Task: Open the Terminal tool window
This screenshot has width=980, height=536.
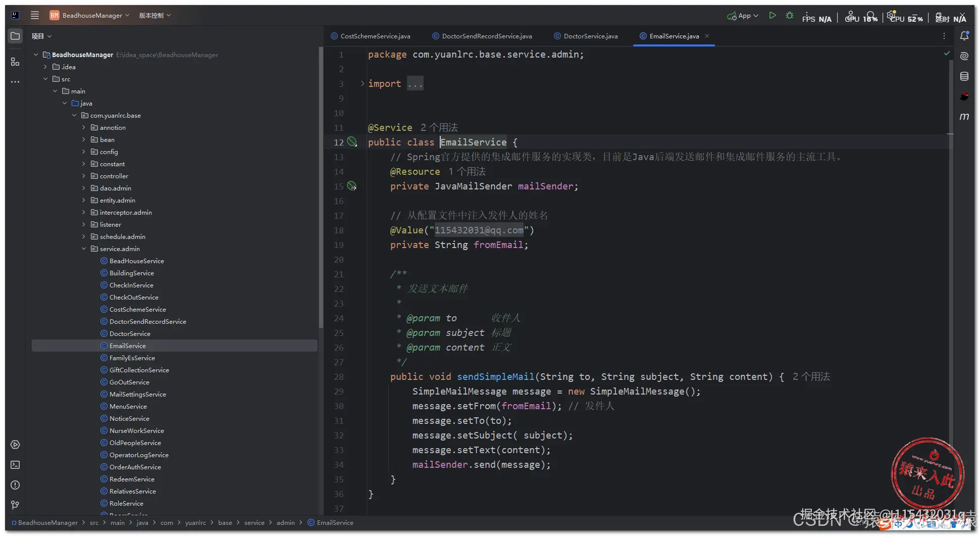Action: point(15,465)
